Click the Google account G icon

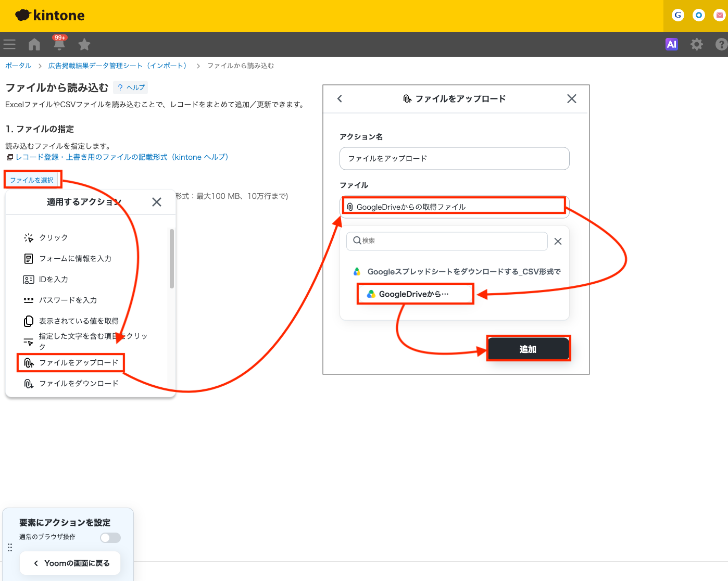[677, 15]
